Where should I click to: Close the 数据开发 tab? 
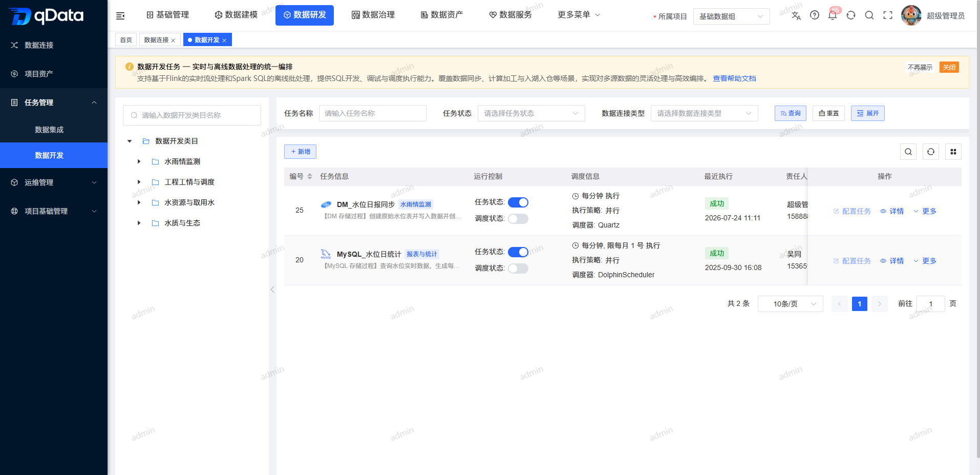[224, 40]
